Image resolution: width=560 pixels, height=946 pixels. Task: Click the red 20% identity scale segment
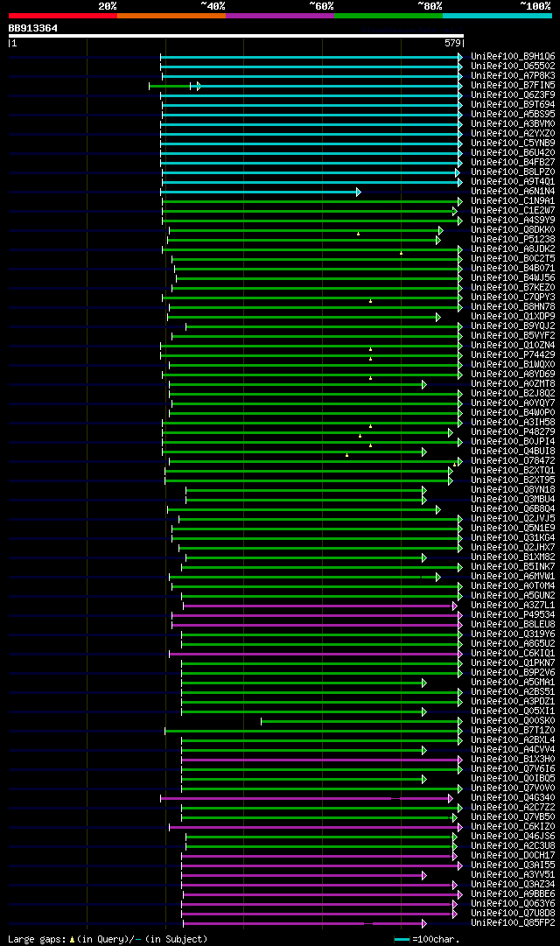63,16
